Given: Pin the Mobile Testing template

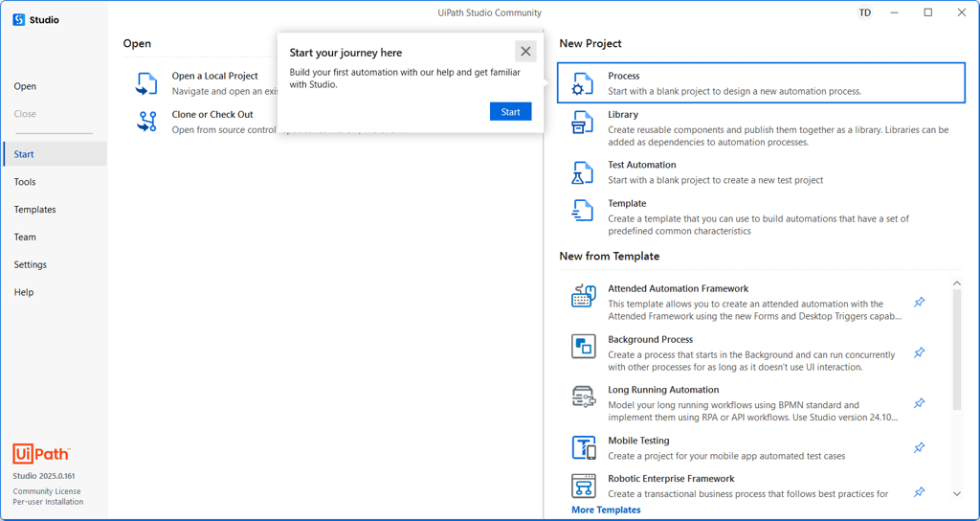Looking at the screenshot, I should (919, 448).
